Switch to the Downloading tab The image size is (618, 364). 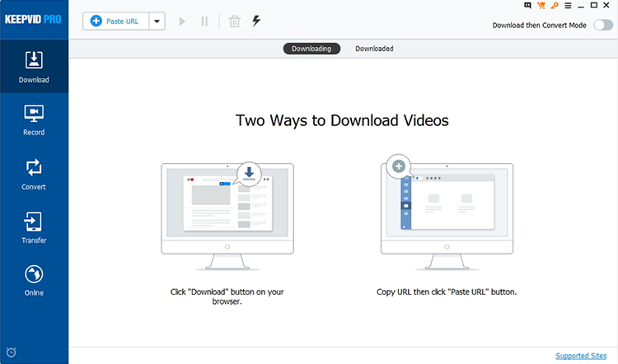coord(311,49)
